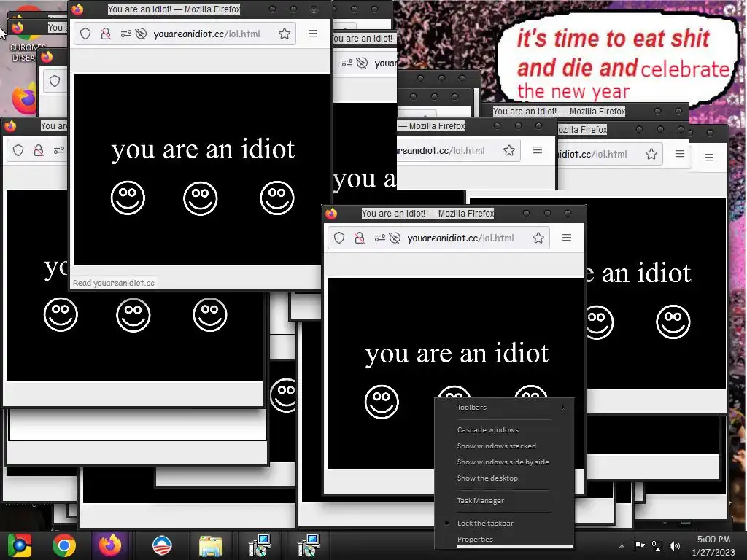This screenshot has width=747, height=560.
Task: Click the shield icon in the far-left Firefox window
Action: [18, 150]
